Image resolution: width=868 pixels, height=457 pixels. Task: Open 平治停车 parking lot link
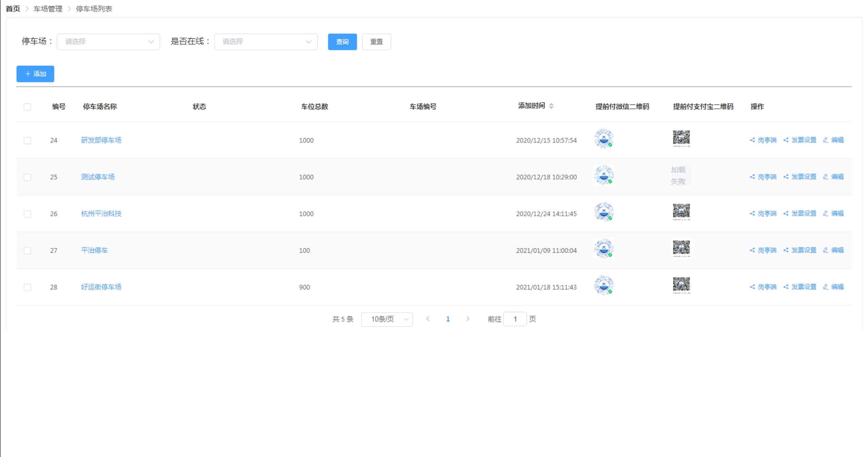pyautogui.click(x=94, y=250)
